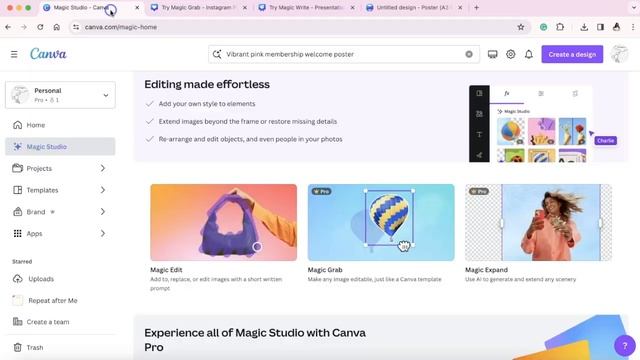Clear the search field text
Image resolution: width=640 pixels, height=360 pixels.
tap(469, 54)
